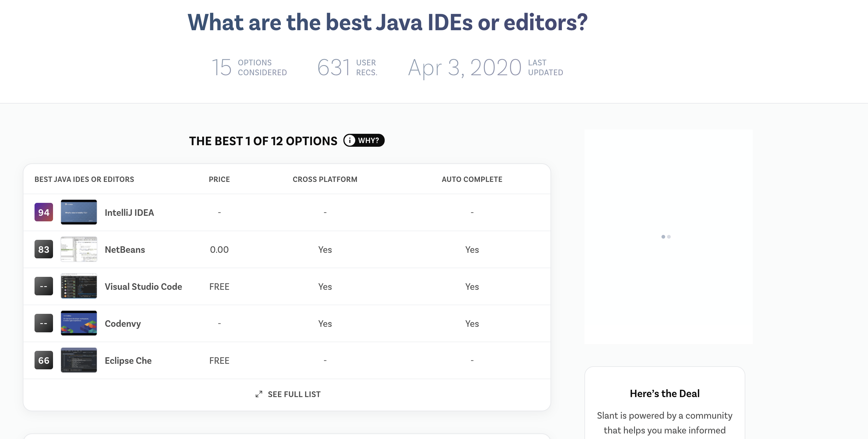Viewport: 868px width, 439px height.
Task: Click the CROSS PLATFORM column header
Action: tap(325, 179)
